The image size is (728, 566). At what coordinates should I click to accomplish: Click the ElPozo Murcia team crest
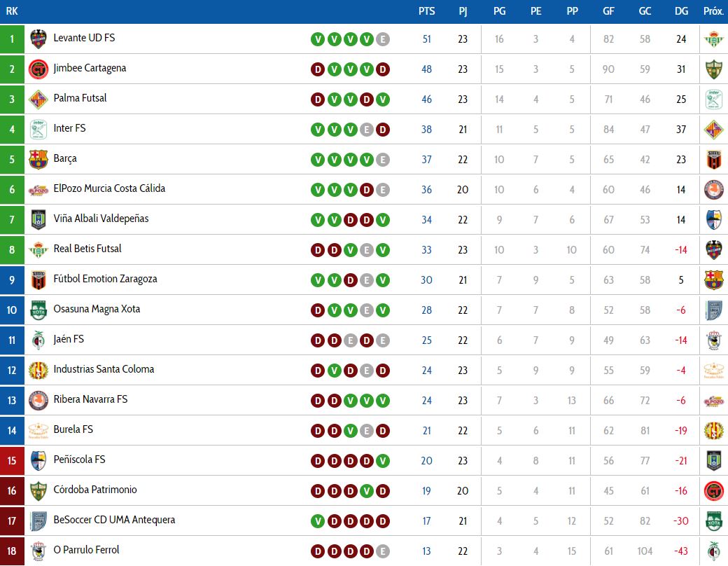[x=38, y=190]
